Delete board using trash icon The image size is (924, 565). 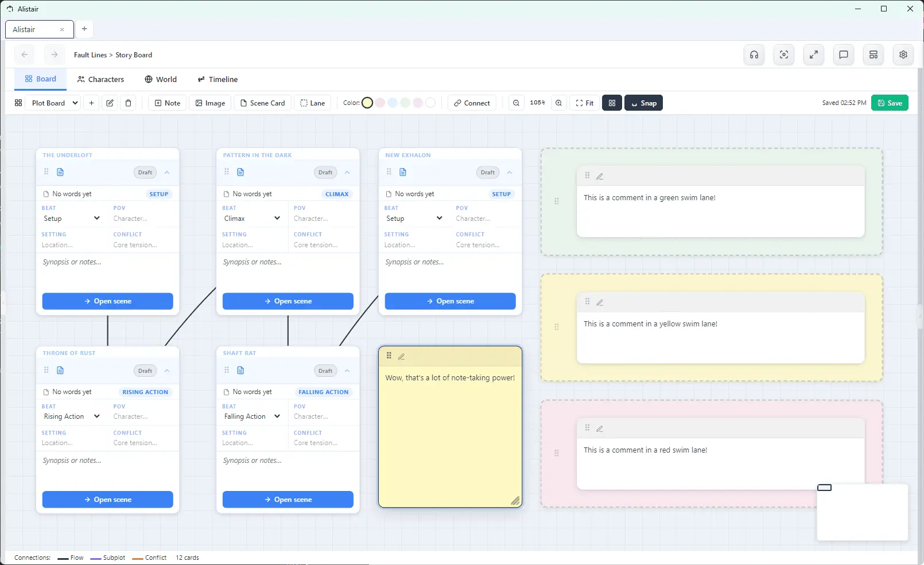point(129,103)
